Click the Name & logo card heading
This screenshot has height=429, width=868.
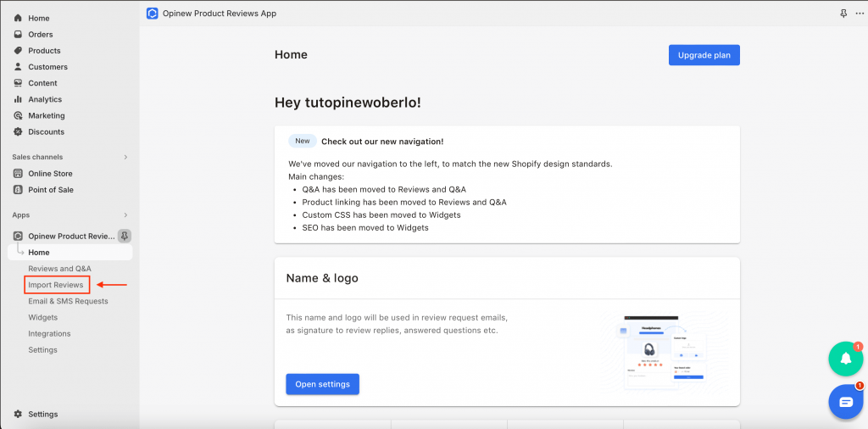pos(322,278)
